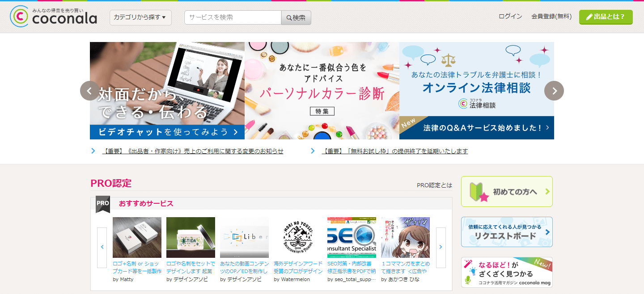Viewport: 644px width, 294px height.
Task: Focus the サービスを検索 search field
Action: pyautogui.click(x=233, y=17)
